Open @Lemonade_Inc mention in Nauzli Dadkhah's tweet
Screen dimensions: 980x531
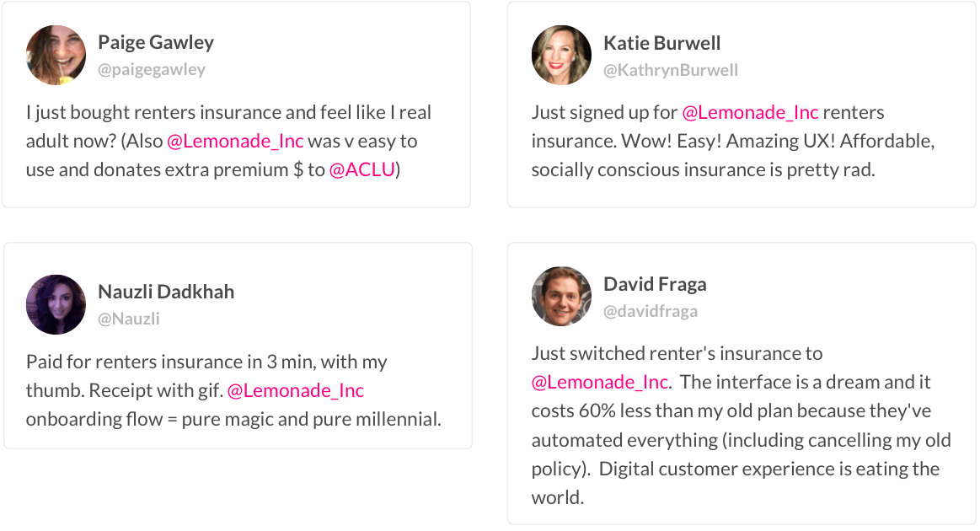(x=295, y=390)
